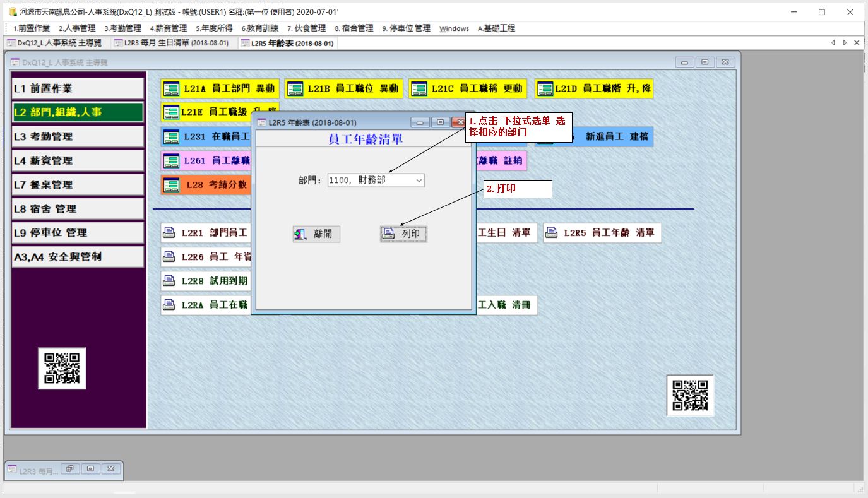Open the 2.人事管理 menu
Viewport: 868px width, 498px height.
77,28
